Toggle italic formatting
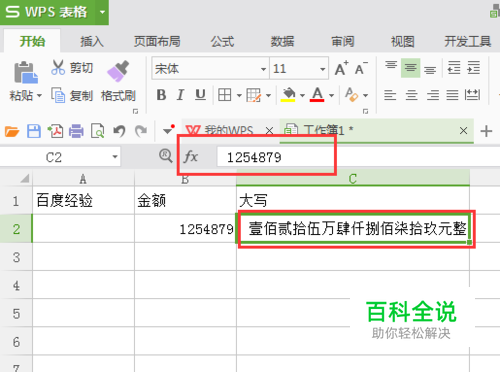Screen dimensions: 500x372 point(181,95)
